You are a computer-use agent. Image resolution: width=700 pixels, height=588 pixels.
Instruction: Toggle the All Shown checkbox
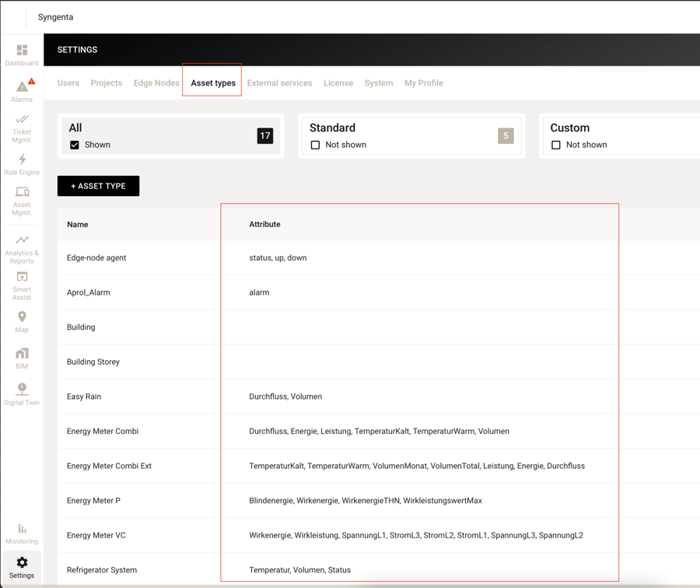[x=75, y=145]
